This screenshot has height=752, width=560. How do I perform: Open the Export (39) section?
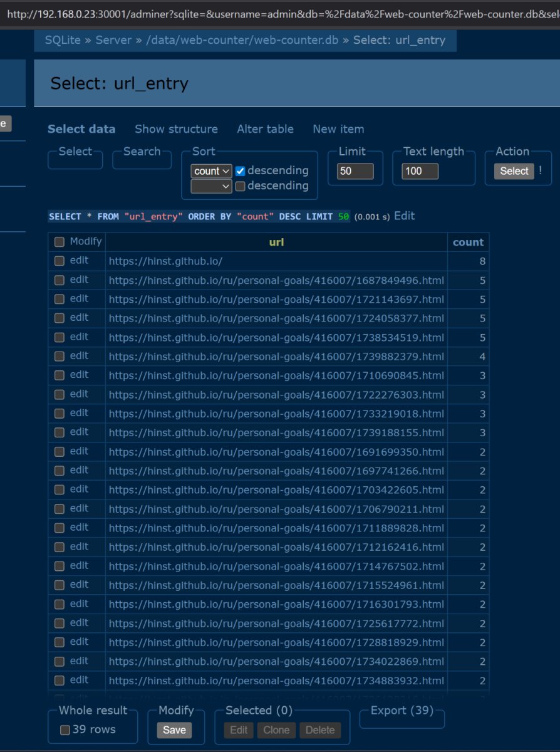pyautogui.click(x=402, y=711)
